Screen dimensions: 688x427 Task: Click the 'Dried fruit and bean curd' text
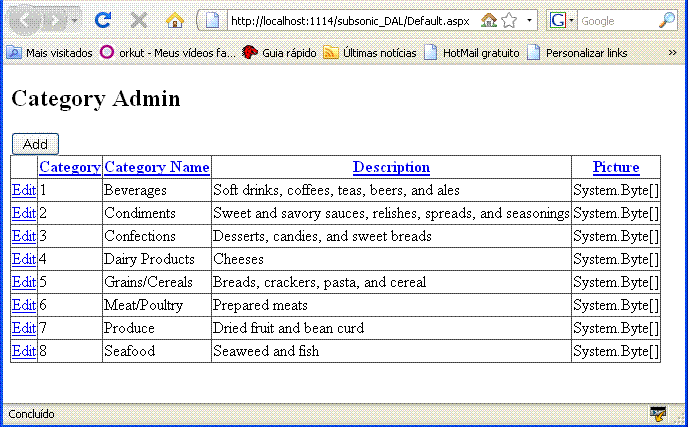point(288,328)
